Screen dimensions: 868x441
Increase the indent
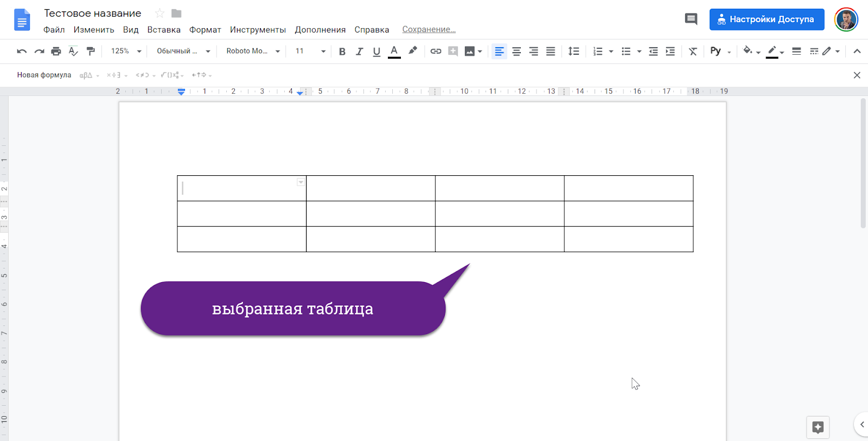[671, 51]
